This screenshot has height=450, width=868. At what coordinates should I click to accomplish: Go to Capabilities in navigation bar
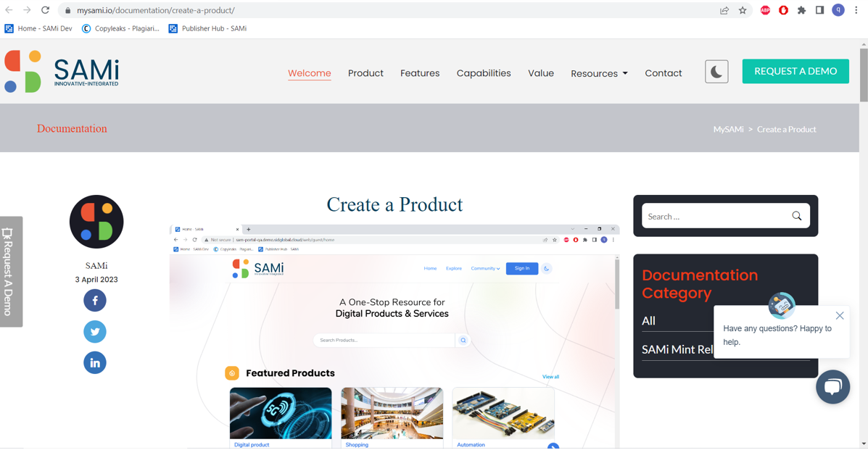[x=483, y=73]
